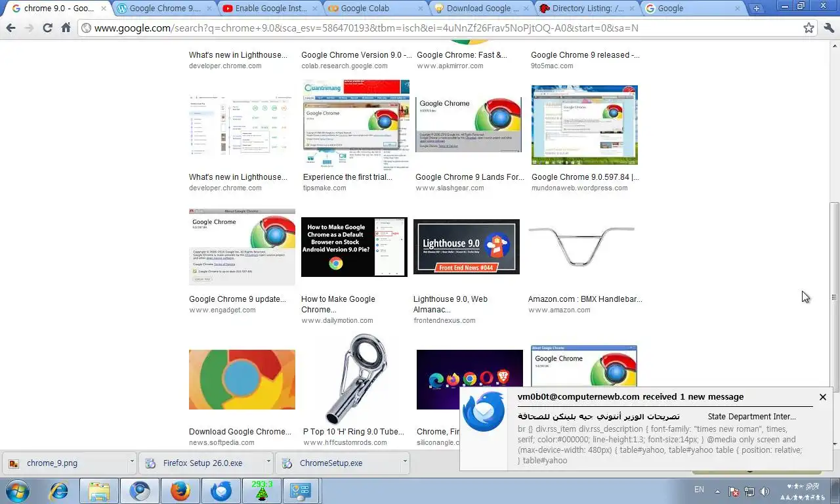The height and width of the screenshot is (504, 840).
Task: Launch Internet Explorer from the taskbar
Action: (x=60, y=491)
